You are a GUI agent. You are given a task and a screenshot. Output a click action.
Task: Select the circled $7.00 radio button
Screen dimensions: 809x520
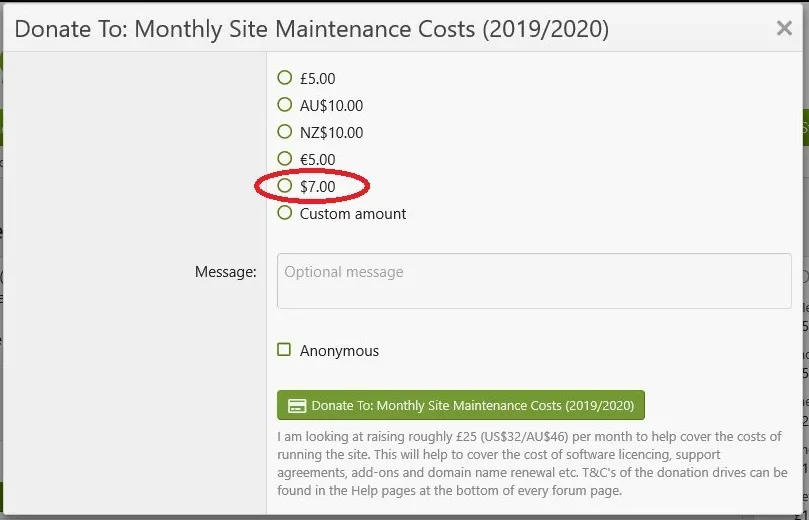[x=285, y=186]
